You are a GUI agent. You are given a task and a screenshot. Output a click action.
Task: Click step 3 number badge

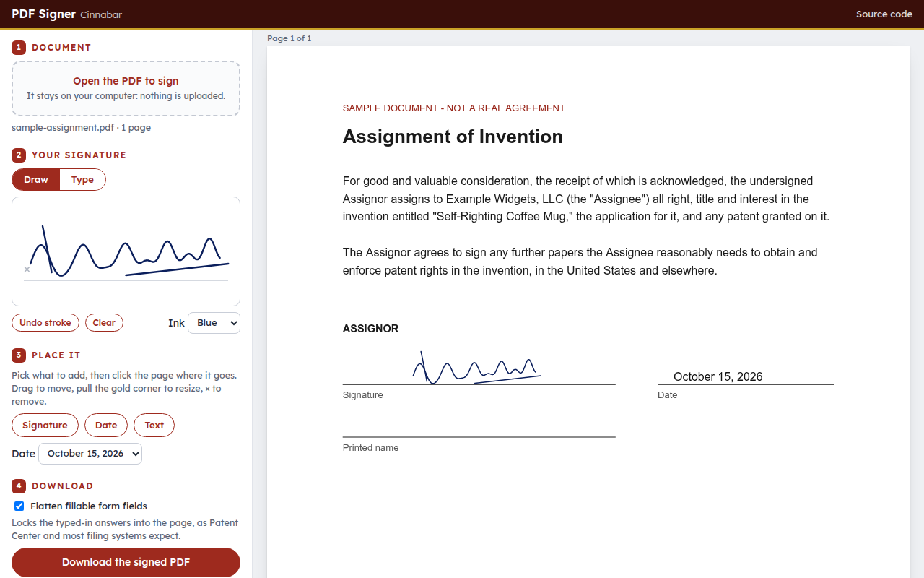(x=19, y=355)
